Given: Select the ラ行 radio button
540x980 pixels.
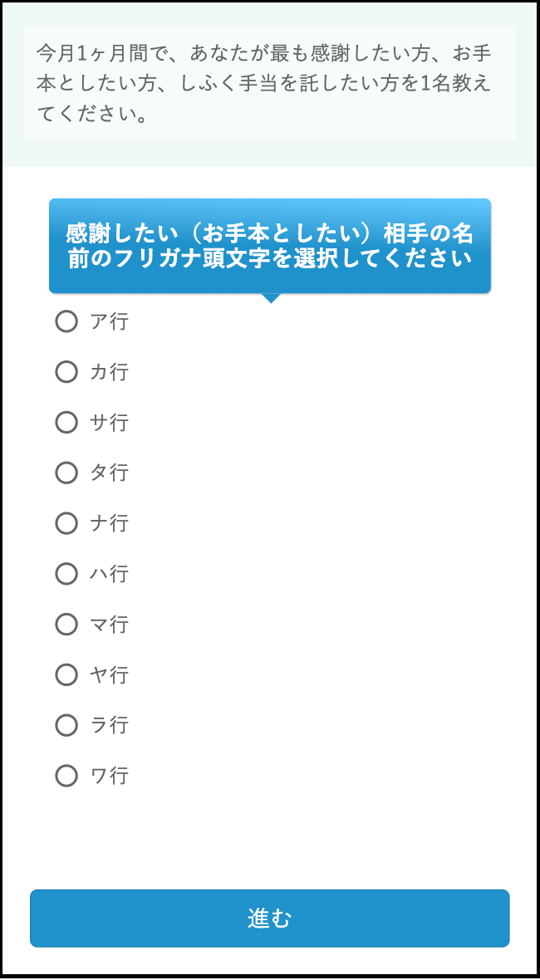Looking at the screenshot, I should (66, 725).
